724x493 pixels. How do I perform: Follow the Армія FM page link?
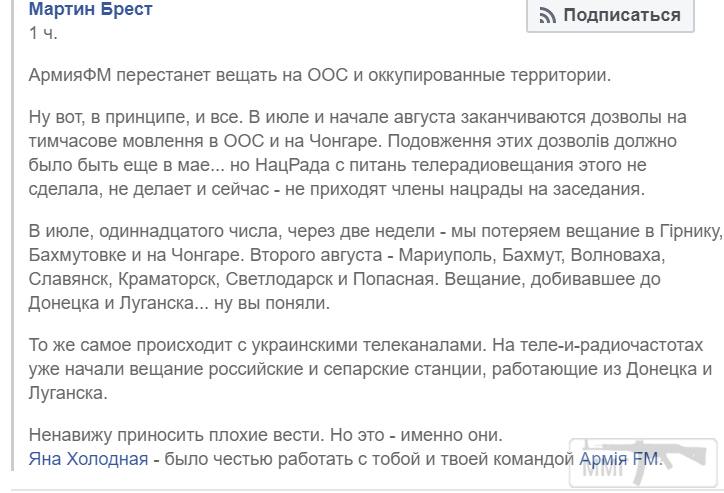(619, 459)
